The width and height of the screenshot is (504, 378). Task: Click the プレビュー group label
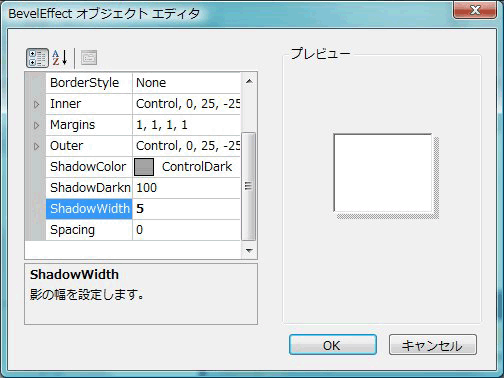(x=320, y=54)
